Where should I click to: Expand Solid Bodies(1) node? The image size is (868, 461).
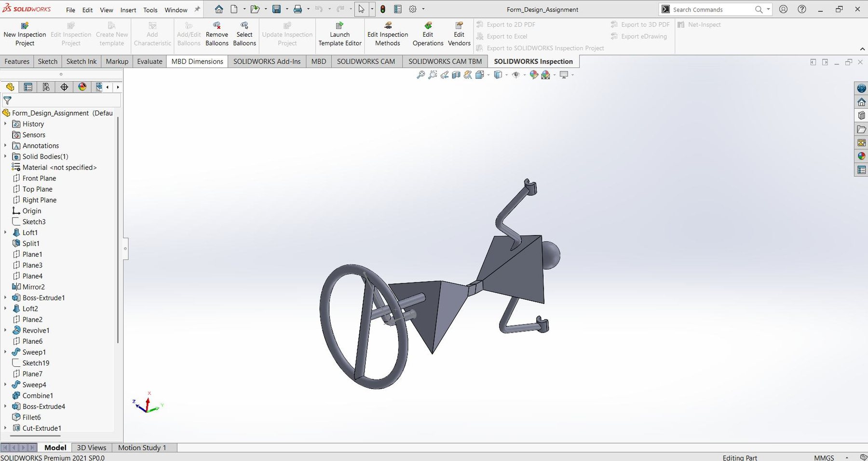5,156
